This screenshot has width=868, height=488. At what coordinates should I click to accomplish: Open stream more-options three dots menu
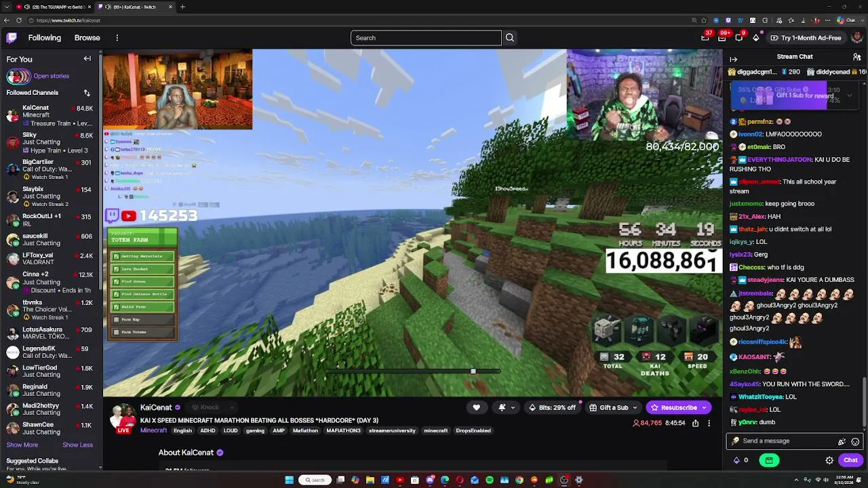(709, 423)
